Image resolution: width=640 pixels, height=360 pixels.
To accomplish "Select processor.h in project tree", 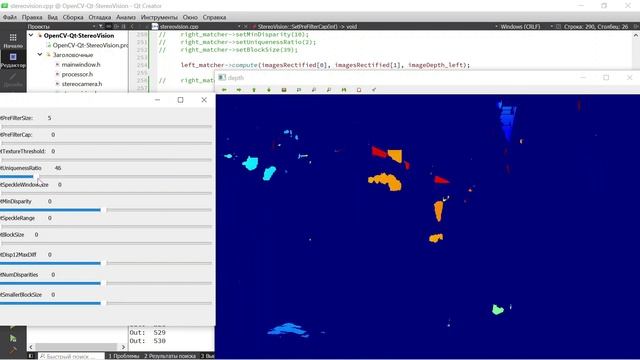I will tap(77, 74).
